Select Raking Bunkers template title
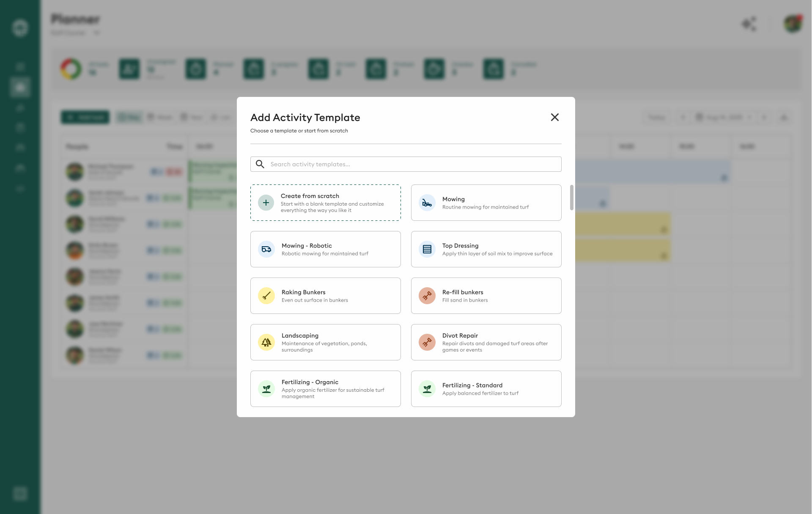This screenshot has width=812, height=514. pos(303,292)
